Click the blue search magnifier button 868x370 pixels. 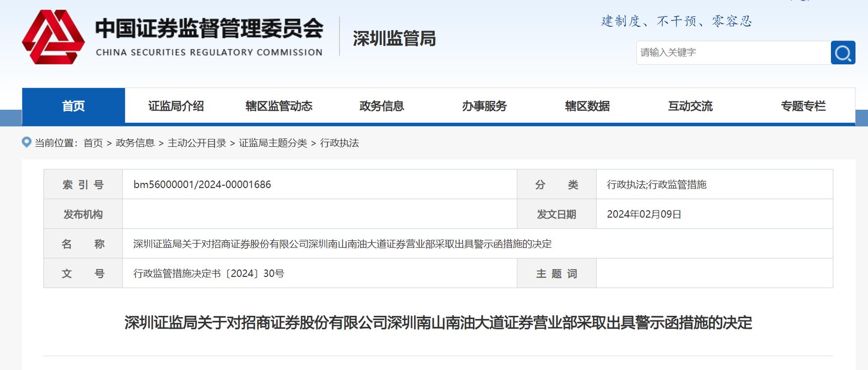pyautogui.click(x=843, y=53)
